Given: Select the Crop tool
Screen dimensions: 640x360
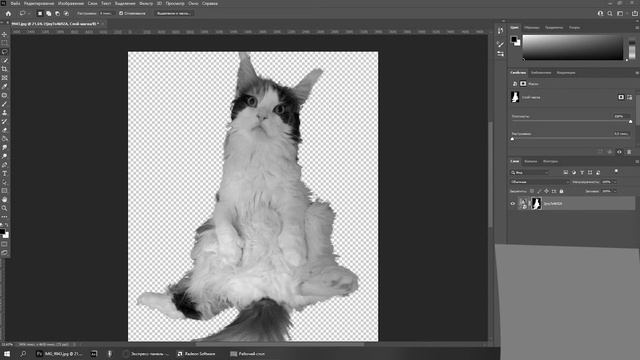Looking at the screenshot, I should click(x=4, y=69).
